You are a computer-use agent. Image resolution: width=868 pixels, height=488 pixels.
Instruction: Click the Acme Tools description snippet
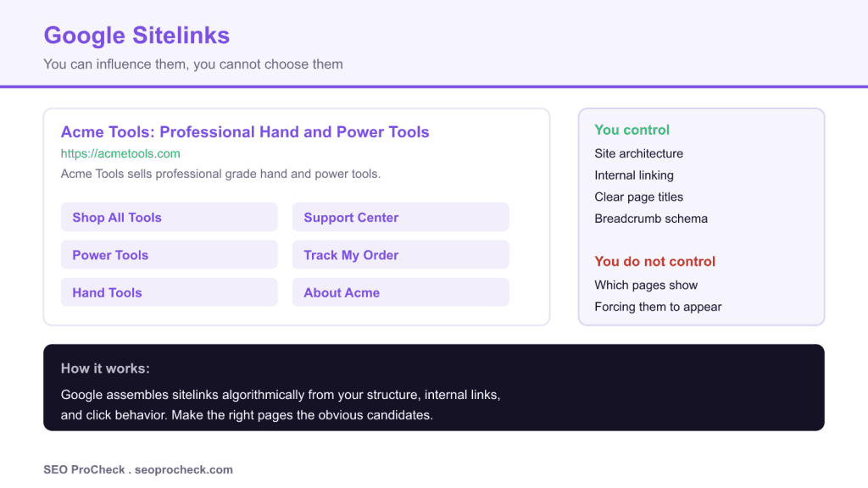220,174
